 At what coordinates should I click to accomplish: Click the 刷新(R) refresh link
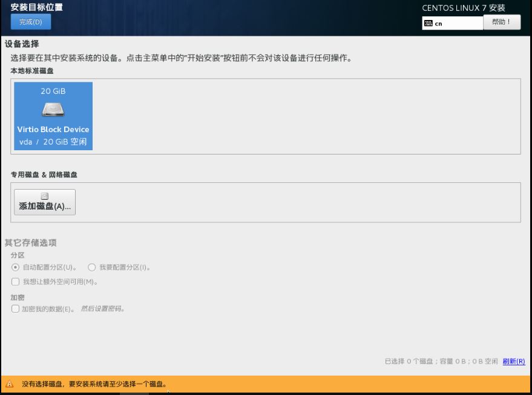(514, 361)
